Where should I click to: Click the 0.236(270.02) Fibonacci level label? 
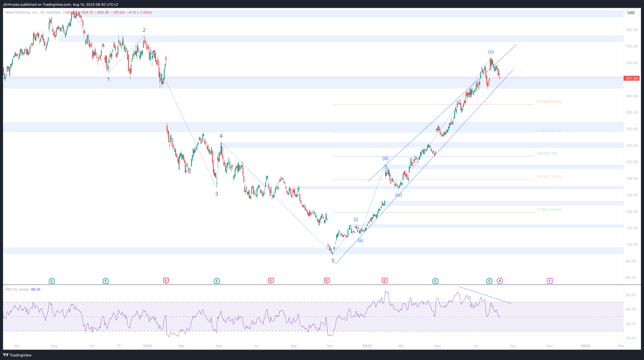coord(549,101)
